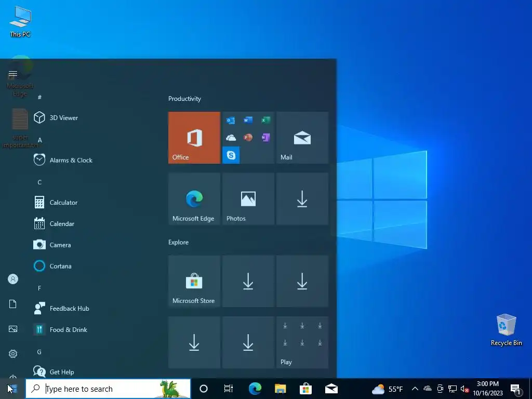Open Pictures from Start sidebar

point(13,329)
